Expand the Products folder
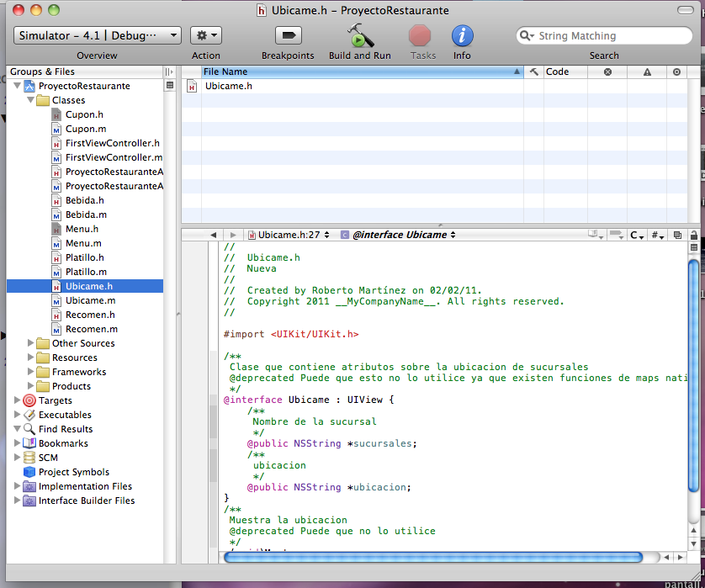The height and width of the screenshot is (588, 705). click(x=30, y=386)
